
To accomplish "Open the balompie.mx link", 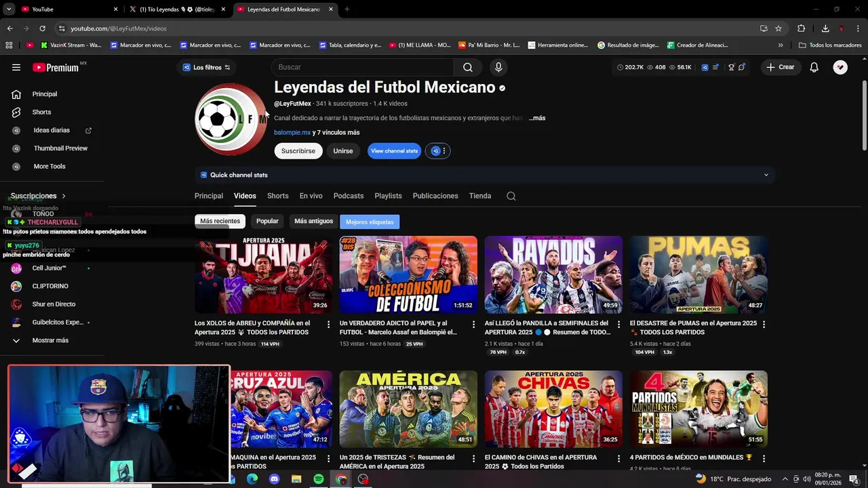I will [x=292, y=132].
